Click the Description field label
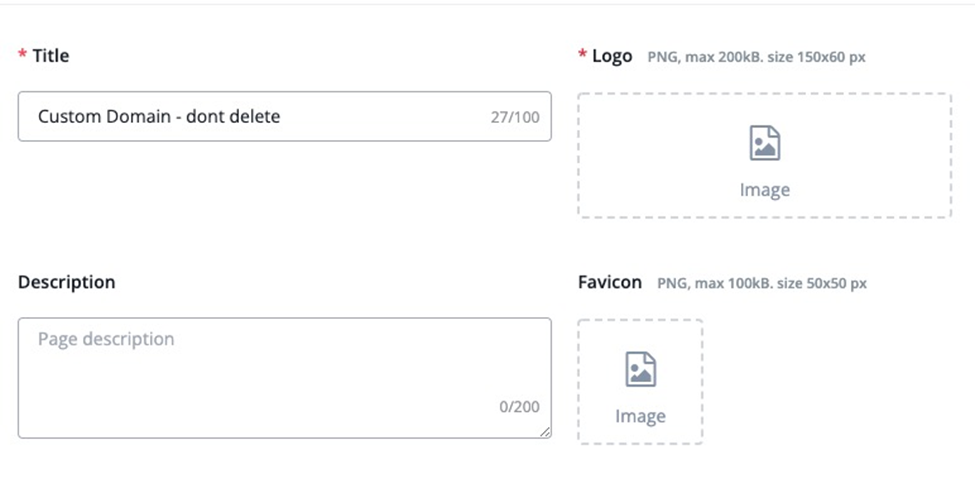This screenshot has height=483, width=975. 67,282
